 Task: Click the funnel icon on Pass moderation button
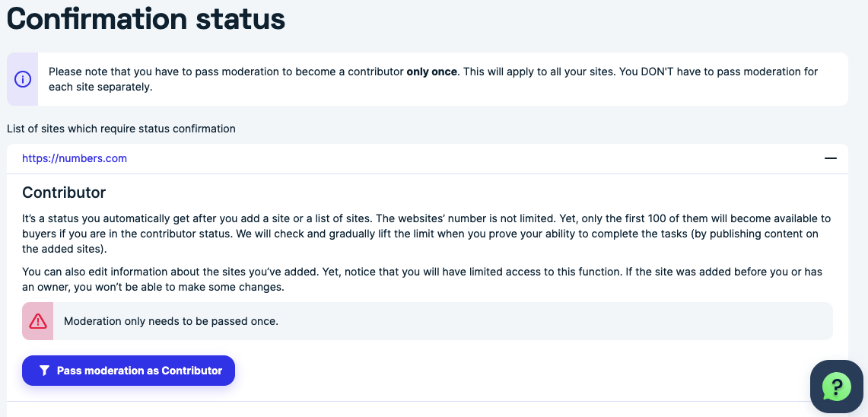pos(45,371)
